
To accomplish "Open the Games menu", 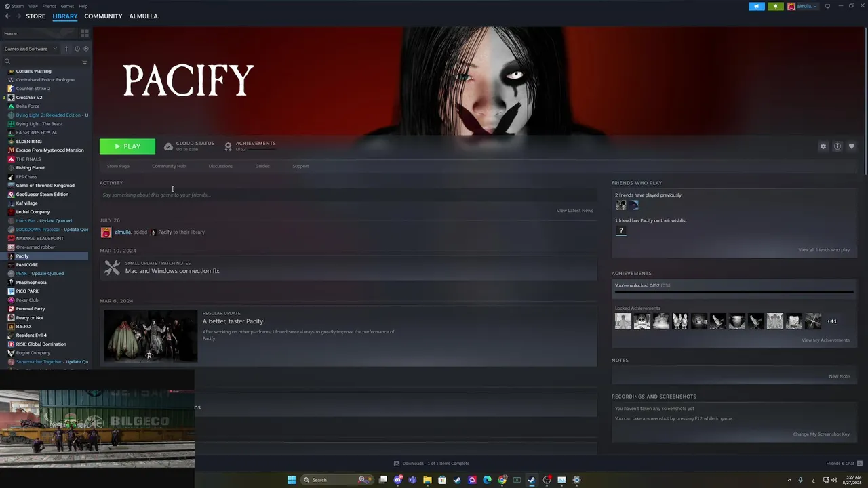I will tap(67, 6).
